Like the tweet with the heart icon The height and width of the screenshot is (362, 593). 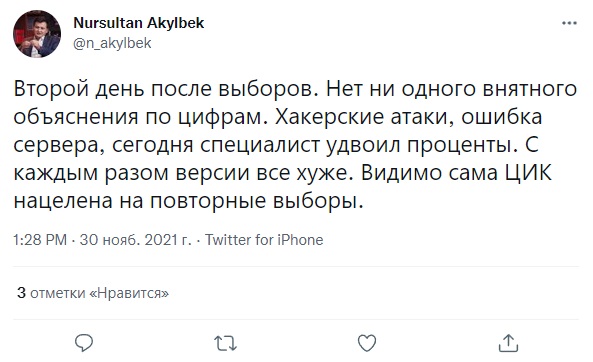coord(367,343)
